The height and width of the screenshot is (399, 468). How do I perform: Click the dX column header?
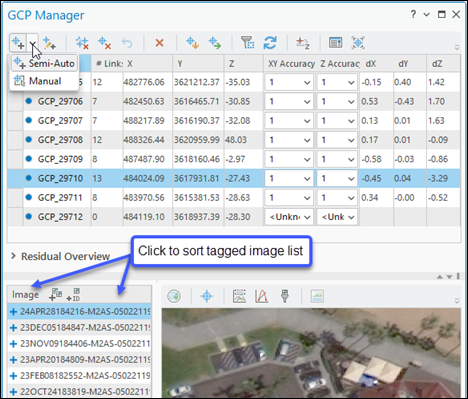[376, 63]
